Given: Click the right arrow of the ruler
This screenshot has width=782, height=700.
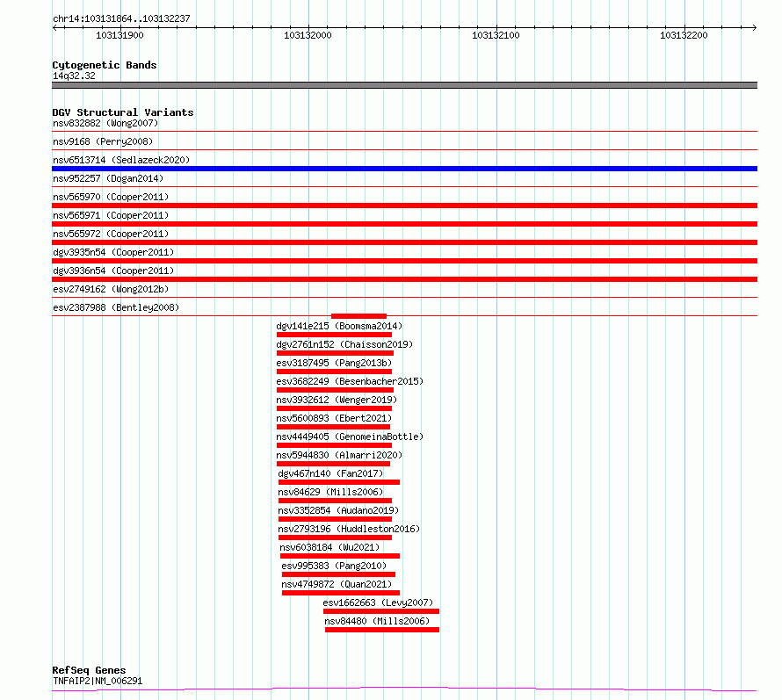Looking at the screenshot, I should pos(754,27).
